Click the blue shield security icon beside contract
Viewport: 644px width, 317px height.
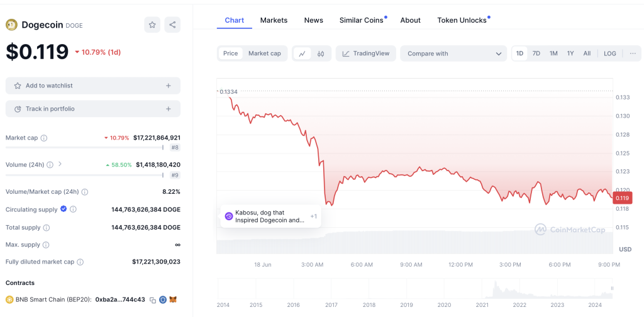point(163,300)
